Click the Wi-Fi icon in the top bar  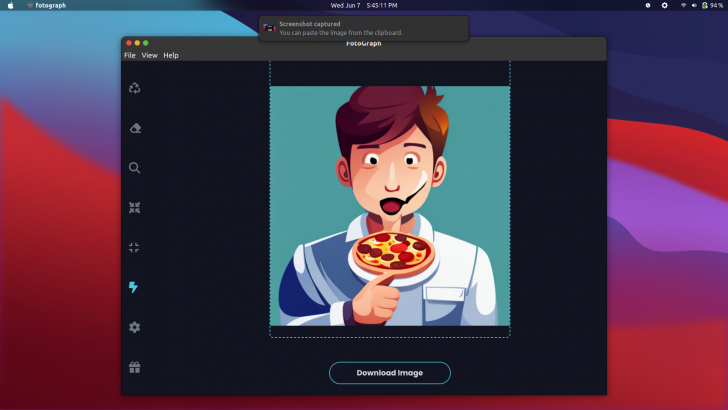(683, 6)
